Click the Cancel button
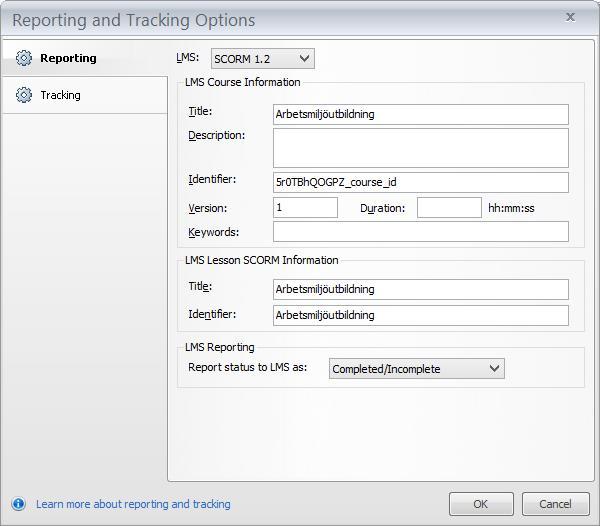Screen dimensions: 600x526 pyautogui.click(x=556, y=504)
